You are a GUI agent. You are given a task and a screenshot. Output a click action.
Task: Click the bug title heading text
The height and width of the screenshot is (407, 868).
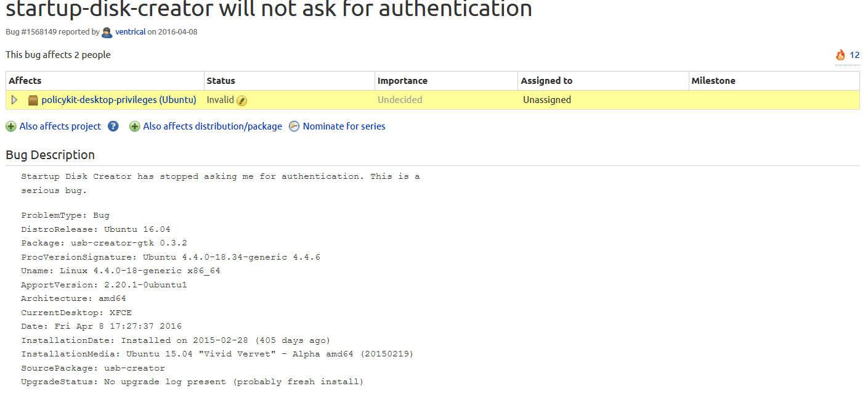269,9
